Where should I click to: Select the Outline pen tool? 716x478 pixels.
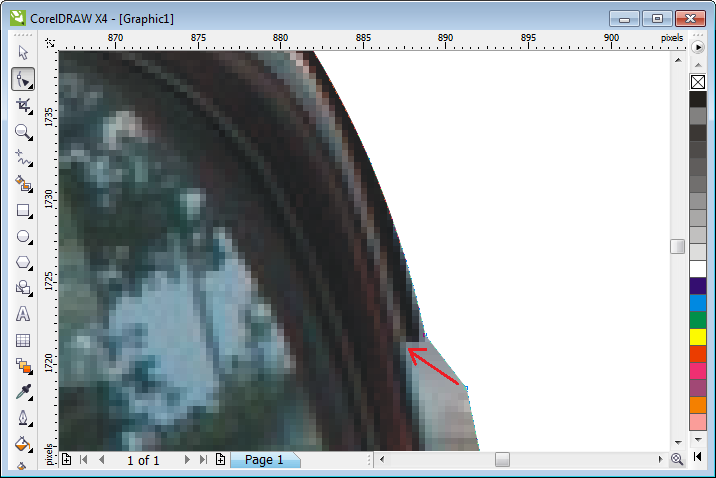pos(23,417)
